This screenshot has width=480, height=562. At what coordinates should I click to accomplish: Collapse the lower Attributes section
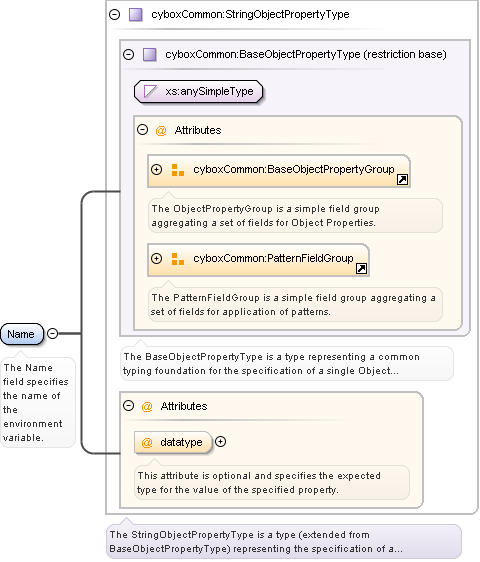(128, 406)
